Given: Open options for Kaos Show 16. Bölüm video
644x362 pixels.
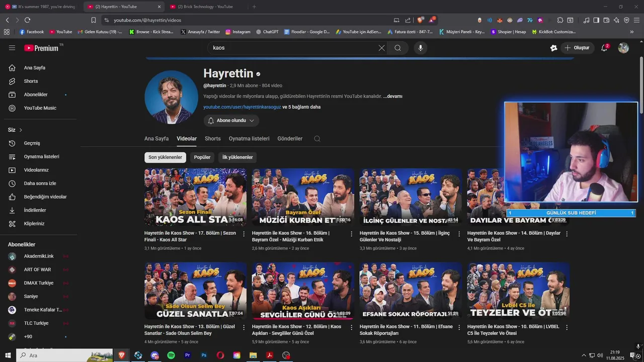Looking at the screenshot, I should pos(352,234).
